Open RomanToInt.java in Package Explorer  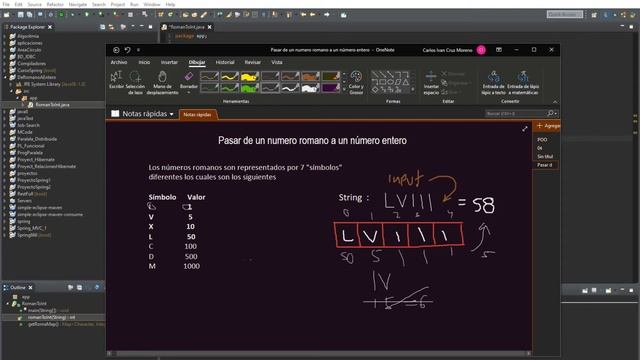tap(52, 104)
